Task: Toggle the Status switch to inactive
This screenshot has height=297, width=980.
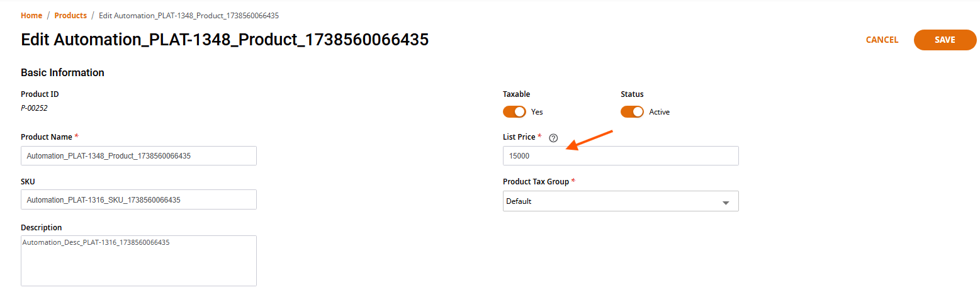Action: click(632, 111)
